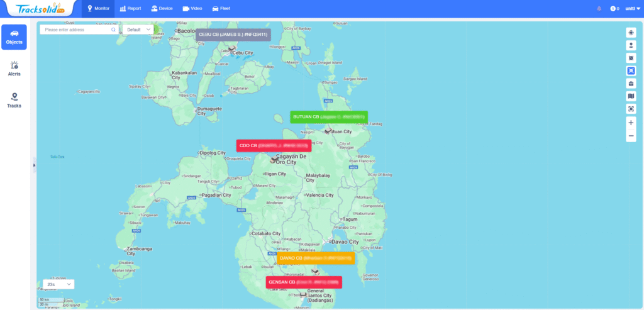Open the Fleet tab
Image resolution: width=644 pixels, height=310 pixels.
[220, 9]
